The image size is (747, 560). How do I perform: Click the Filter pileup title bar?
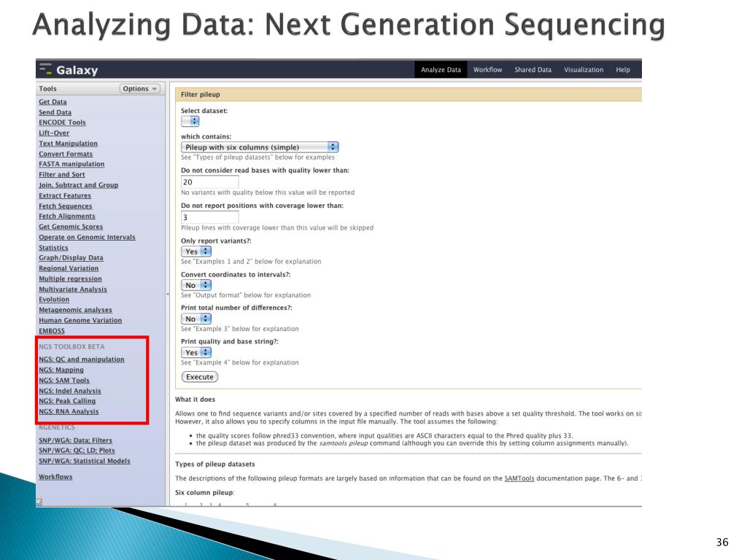pos(409,94)
